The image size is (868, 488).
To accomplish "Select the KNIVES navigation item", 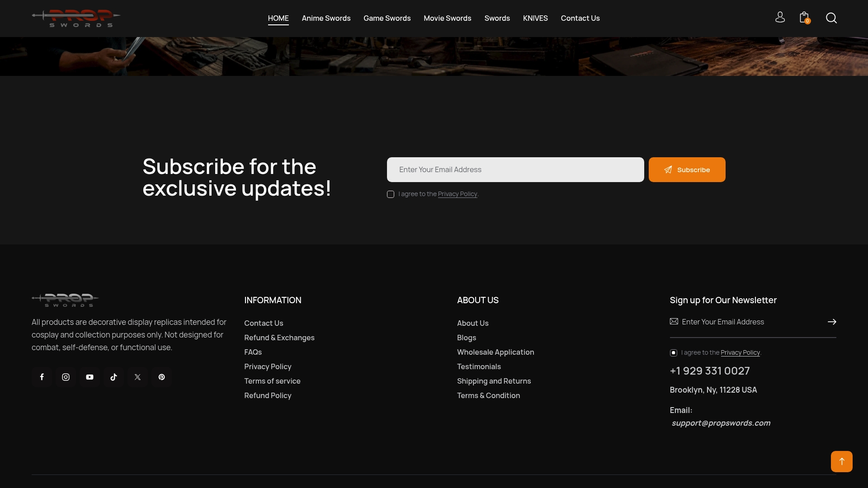I will pyautogui.click(x=535, y=18).
